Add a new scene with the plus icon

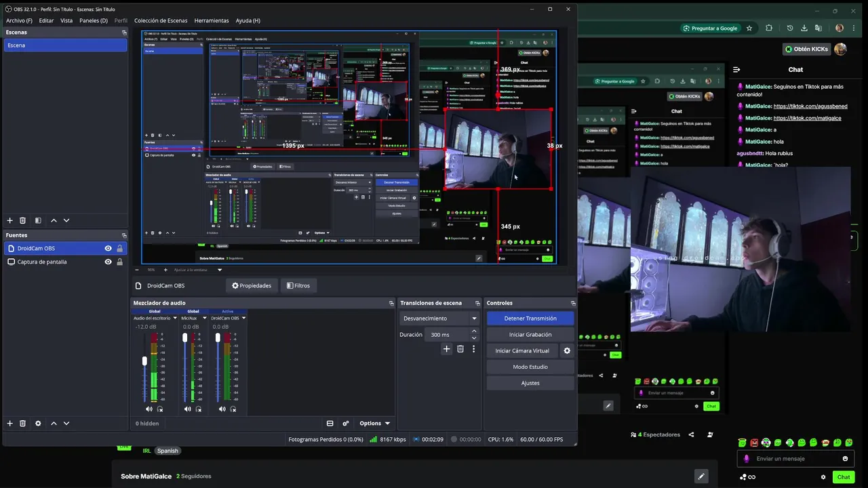[x=9, y=220]
